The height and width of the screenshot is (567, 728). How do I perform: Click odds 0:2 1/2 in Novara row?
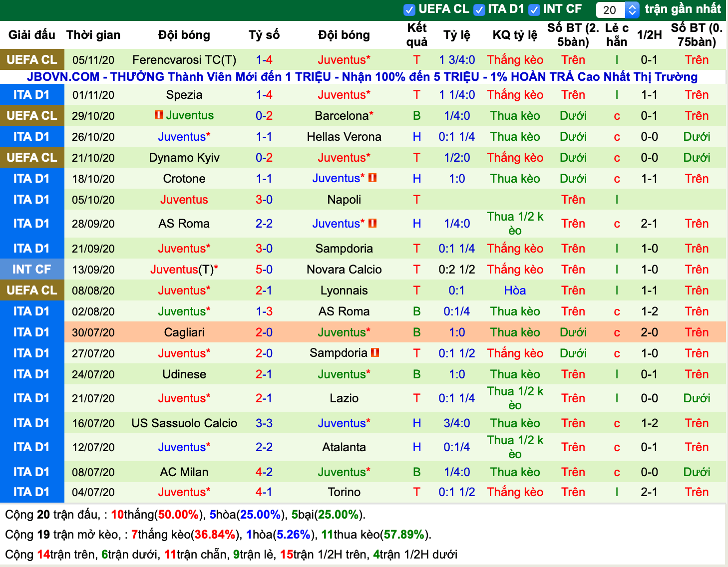click(457, 270)
